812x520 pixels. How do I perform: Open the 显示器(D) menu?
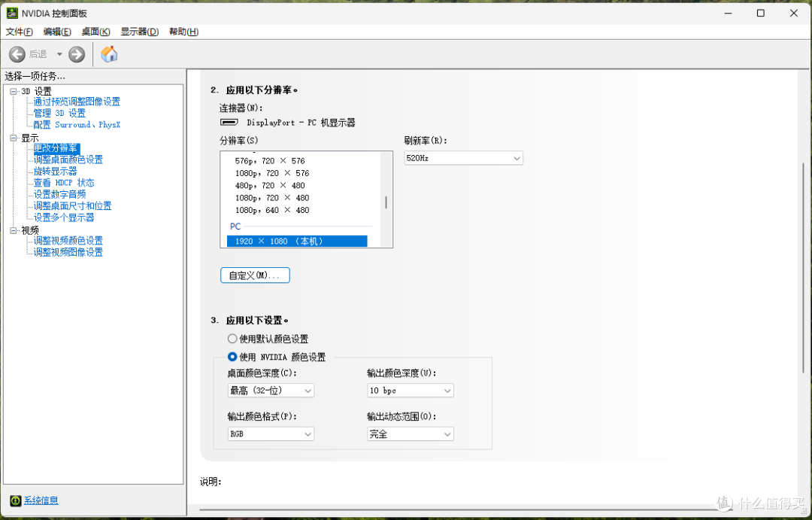pos(139,32)
